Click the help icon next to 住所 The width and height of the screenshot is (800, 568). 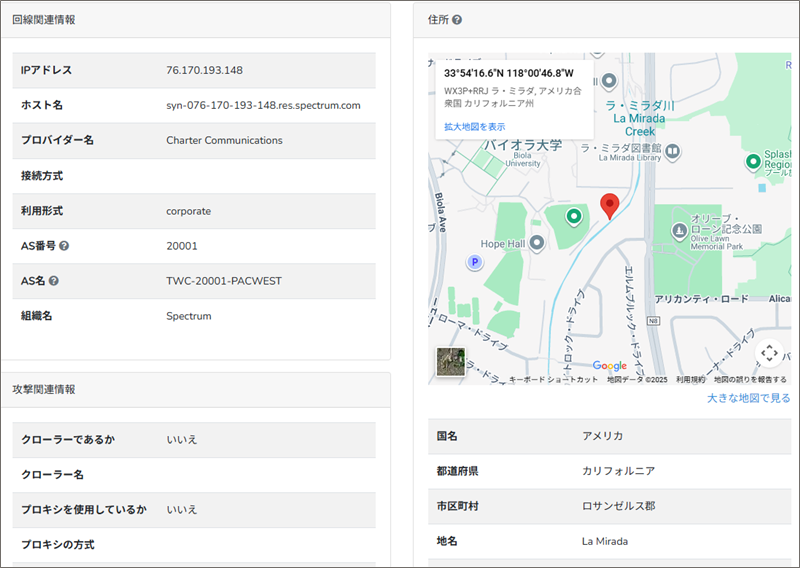[x=457, y=20]
